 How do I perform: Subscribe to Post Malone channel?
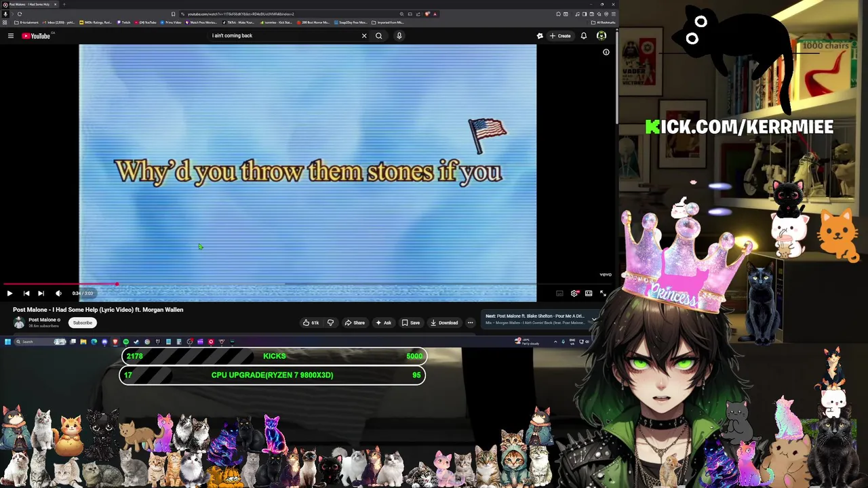tap(82, 323)
